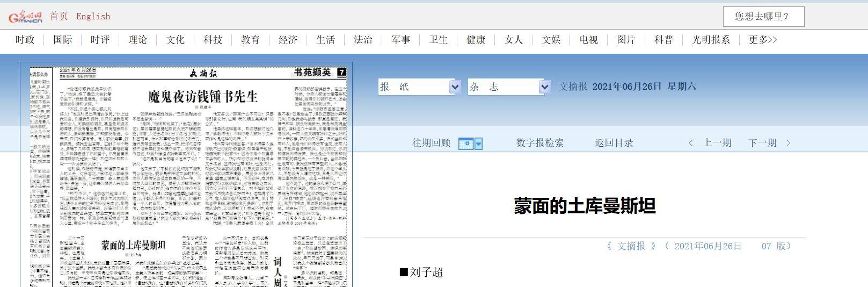Click the Guangming Online logo
The image size is (868, 287).
click(x=25, y=17)
